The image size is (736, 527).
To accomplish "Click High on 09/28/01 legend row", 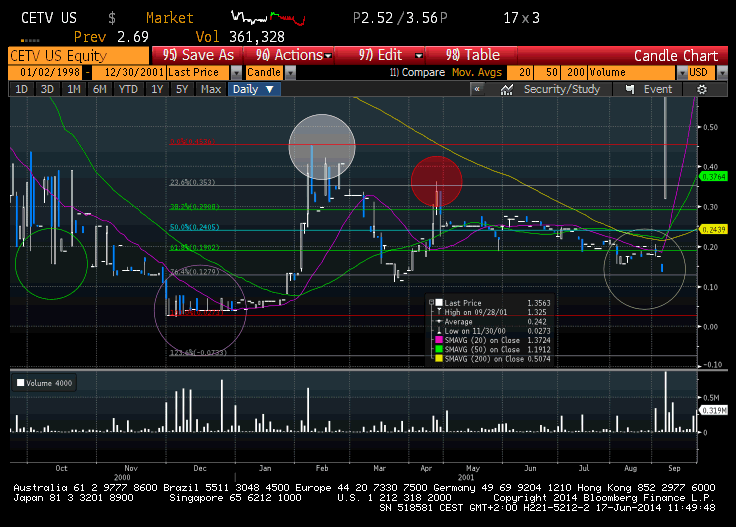I will pyautogui.click(x=491, y=312).
